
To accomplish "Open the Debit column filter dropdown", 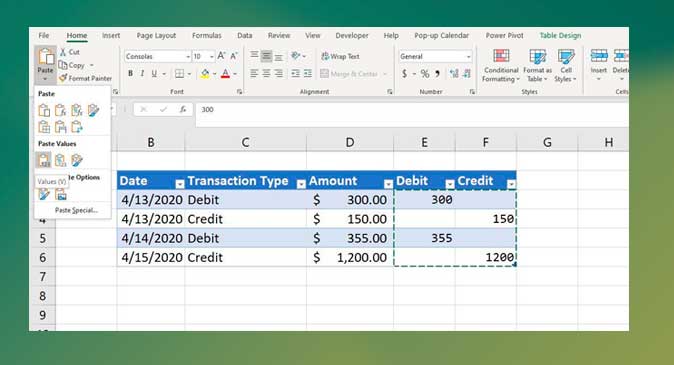I will click(450, 184).
